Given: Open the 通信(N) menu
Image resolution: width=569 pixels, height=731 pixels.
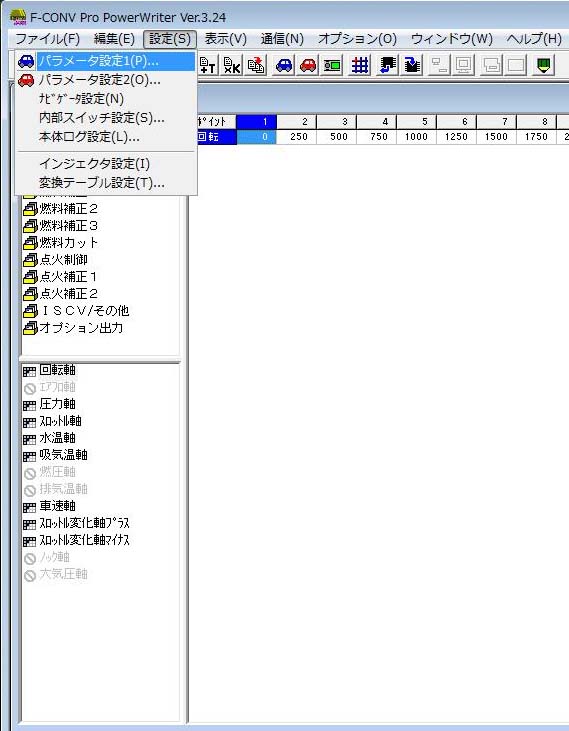Looking at the screenshot, I should pos(282,39).
